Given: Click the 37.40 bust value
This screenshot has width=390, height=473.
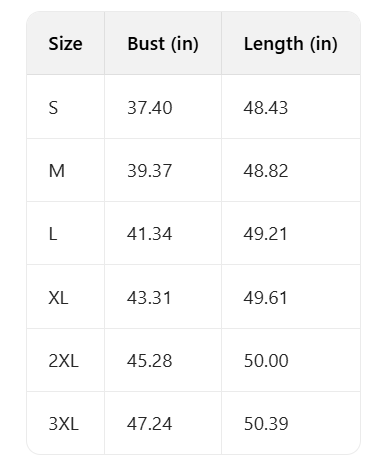Looking at the screenshot, I should tap(150, 108).
